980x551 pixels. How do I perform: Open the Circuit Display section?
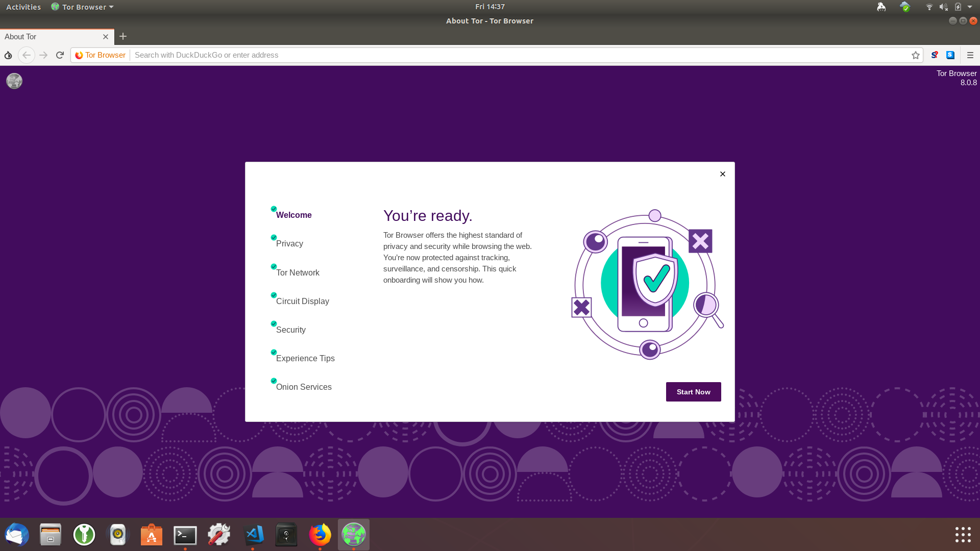click(x=302, y=301)
